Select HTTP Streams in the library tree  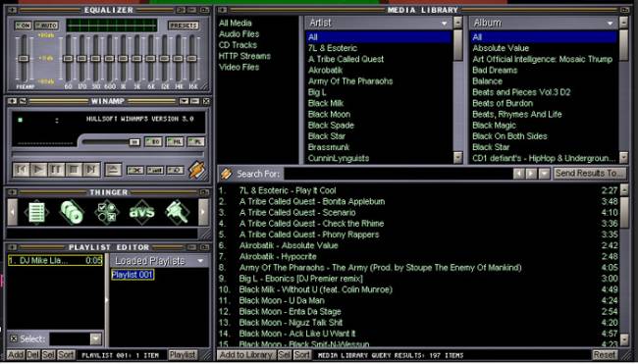pos(244,56)
